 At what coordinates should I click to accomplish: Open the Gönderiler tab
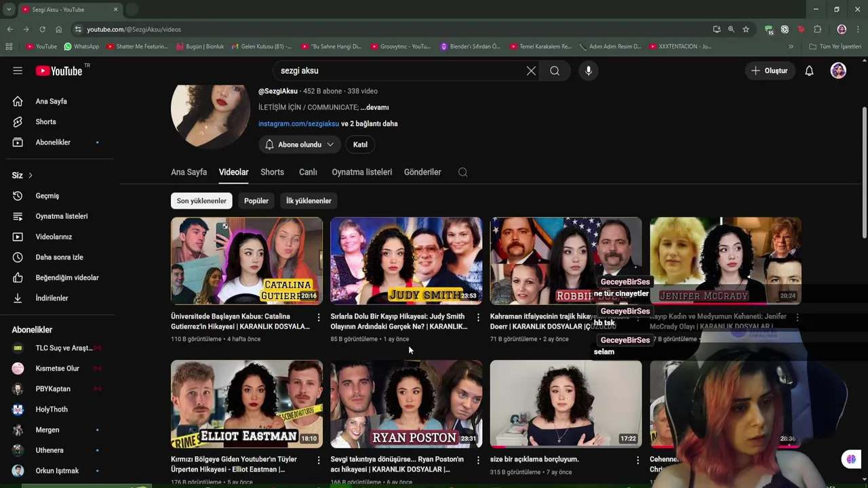point(422,172)
